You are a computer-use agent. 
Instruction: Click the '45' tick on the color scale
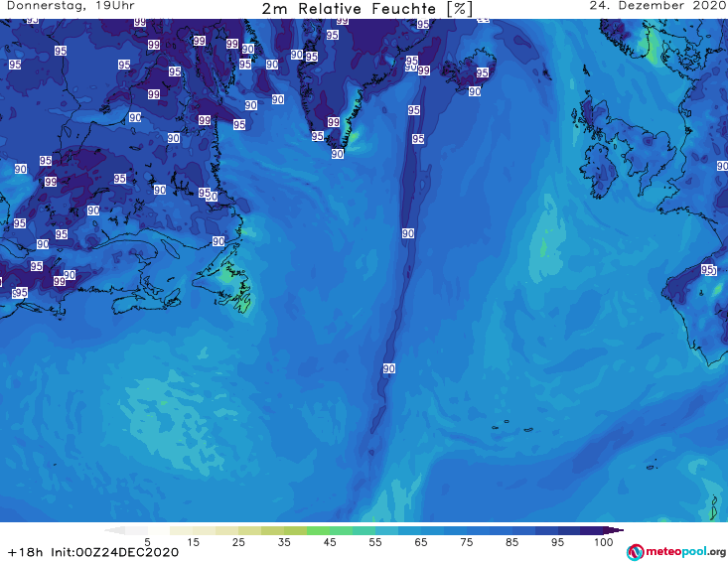tap(330, 542)
